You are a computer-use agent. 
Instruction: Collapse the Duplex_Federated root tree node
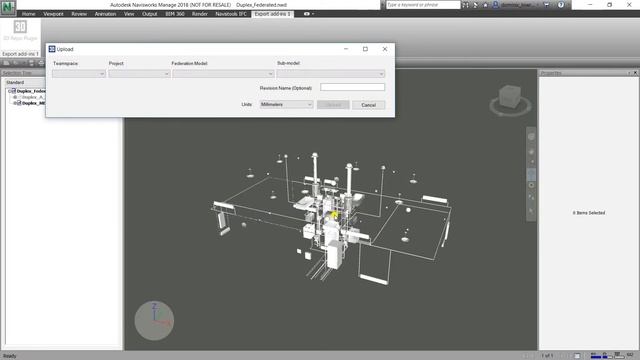[x=9, y=91]
